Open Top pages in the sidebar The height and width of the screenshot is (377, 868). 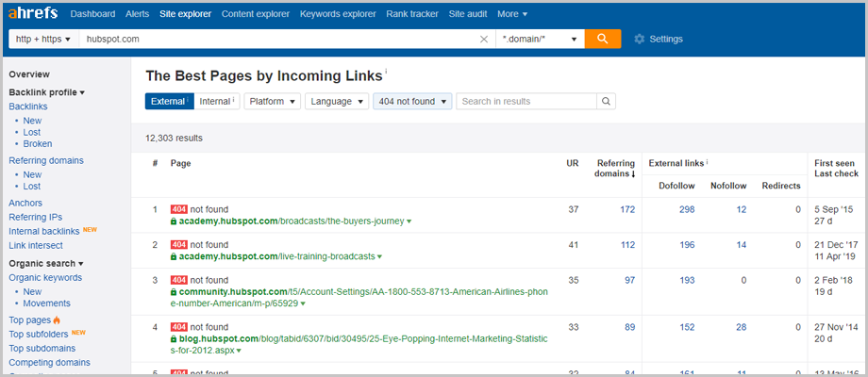[30, 320]
